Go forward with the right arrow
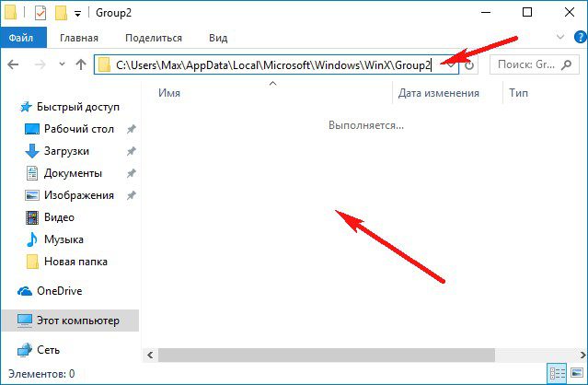 pos(40,64)
